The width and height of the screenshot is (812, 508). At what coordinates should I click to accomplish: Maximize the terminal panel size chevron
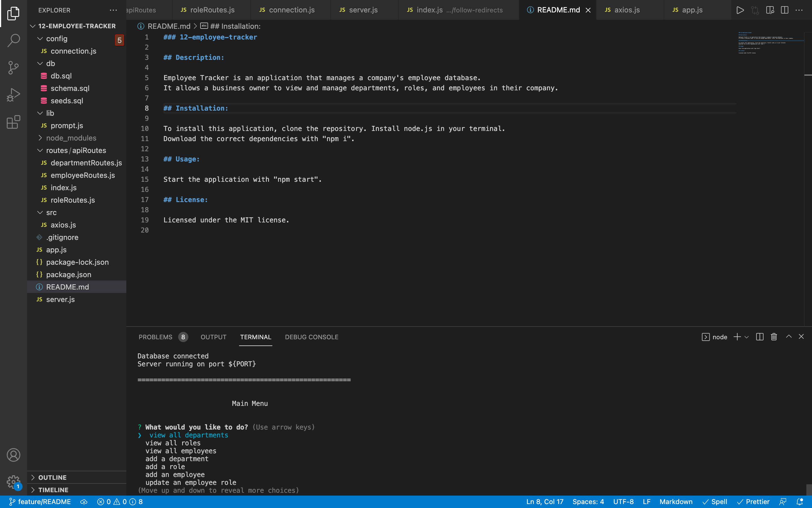tap(789, 337)
